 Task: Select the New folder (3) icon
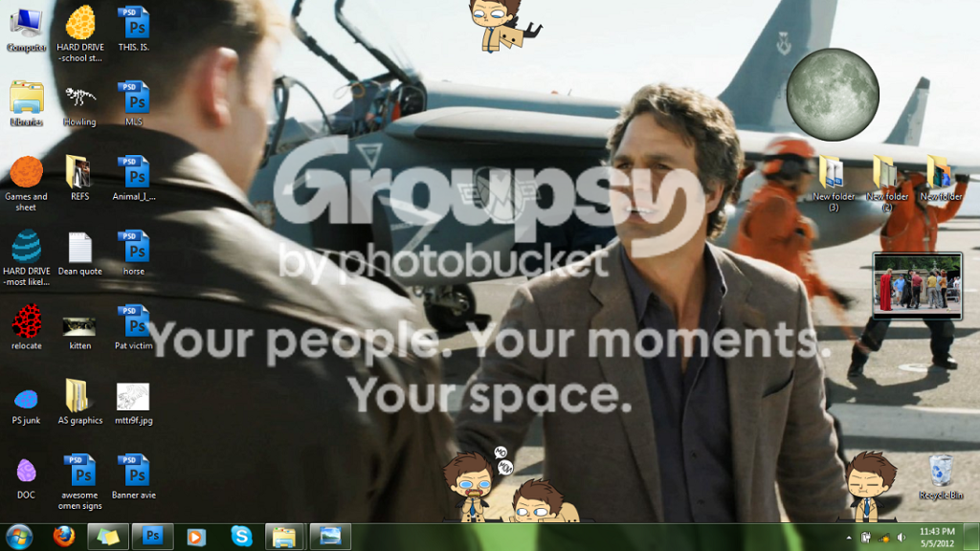834,184
